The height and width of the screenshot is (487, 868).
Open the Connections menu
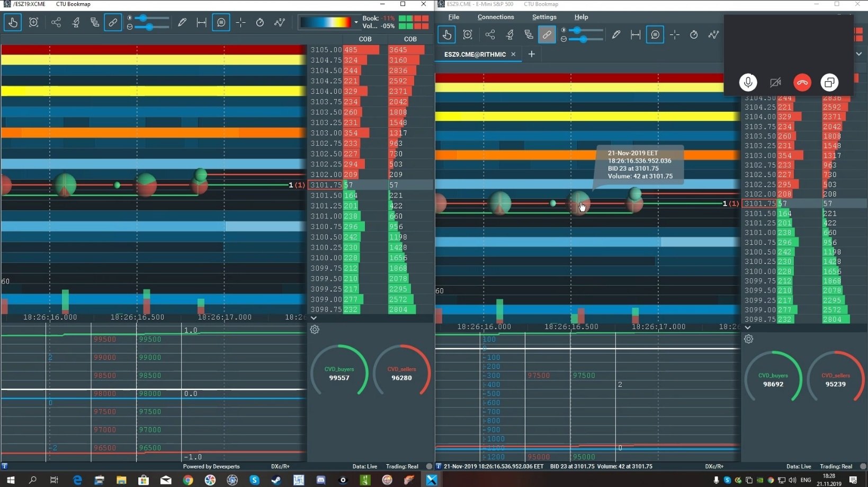pyautogui.click(x=495, y=17)
